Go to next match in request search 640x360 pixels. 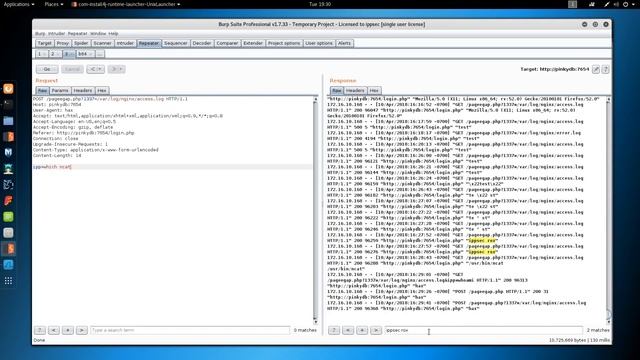[x=82, y=330]
